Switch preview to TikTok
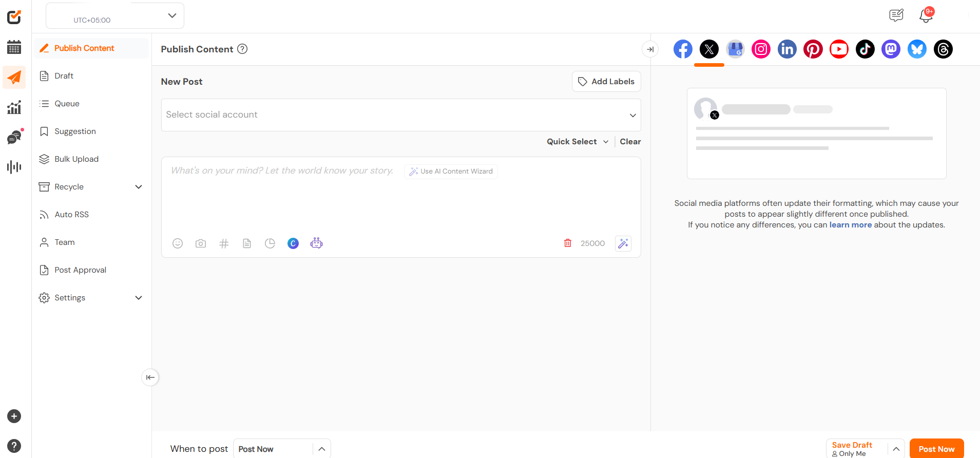 pos(865,49)
